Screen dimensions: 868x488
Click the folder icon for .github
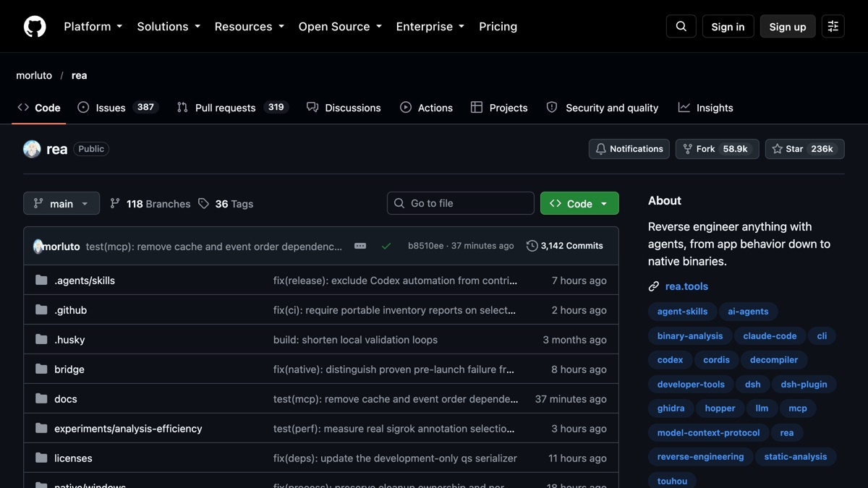tap(41, 310)
